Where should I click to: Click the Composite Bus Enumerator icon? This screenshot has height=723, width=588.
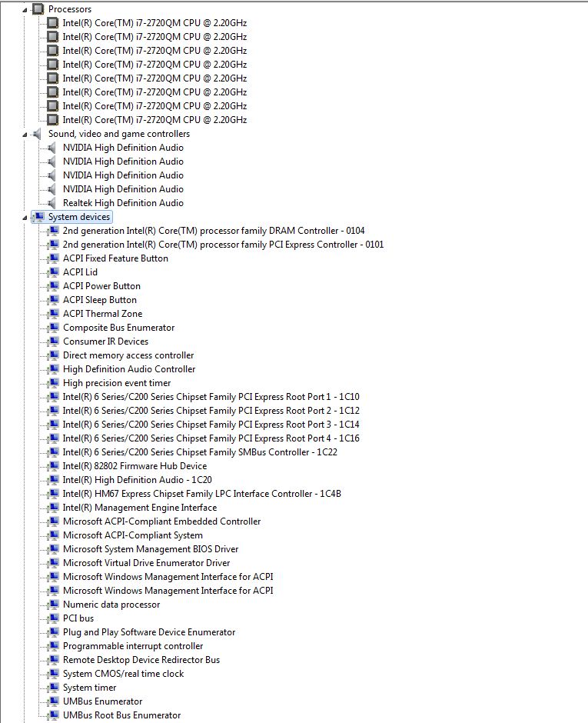[x=54, y=328]
